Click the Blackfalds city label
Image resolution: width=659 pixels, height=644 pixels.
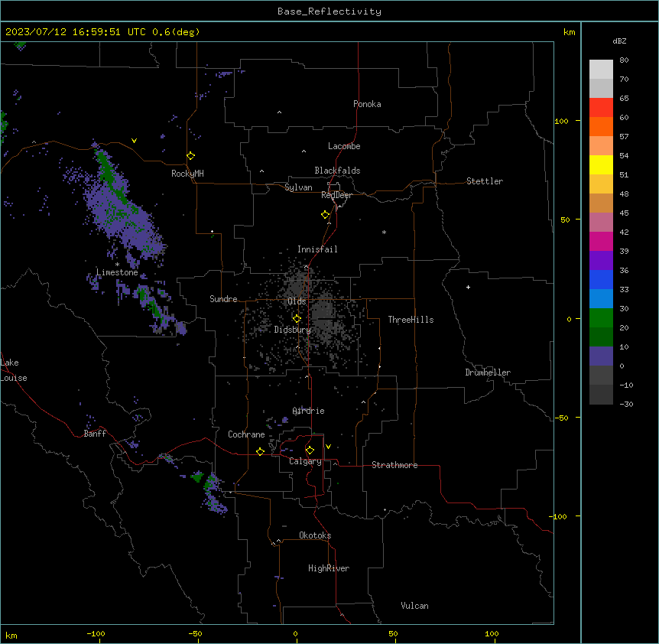point(337,171)
